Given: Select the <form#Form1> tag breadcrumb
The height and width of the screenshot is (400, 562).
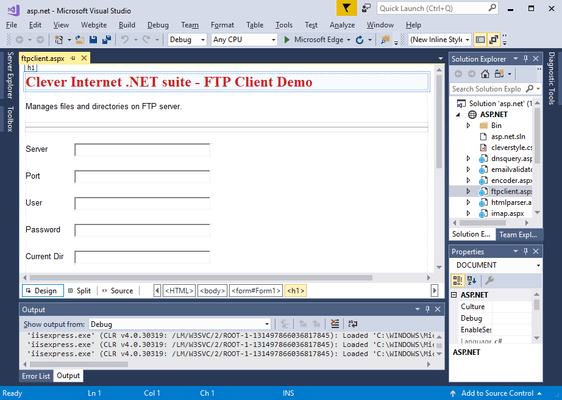Looking at the screenshot, I should tap(256, 291).
